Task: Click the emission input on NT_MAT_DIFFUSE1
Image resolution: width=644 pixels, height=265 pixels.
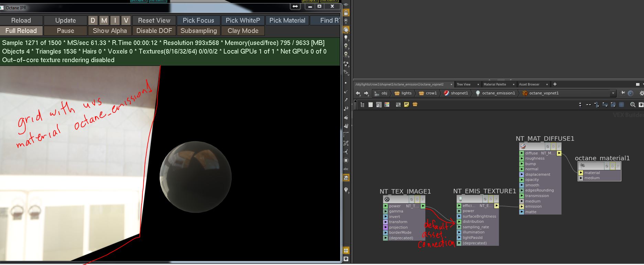Action: (522, 207)
